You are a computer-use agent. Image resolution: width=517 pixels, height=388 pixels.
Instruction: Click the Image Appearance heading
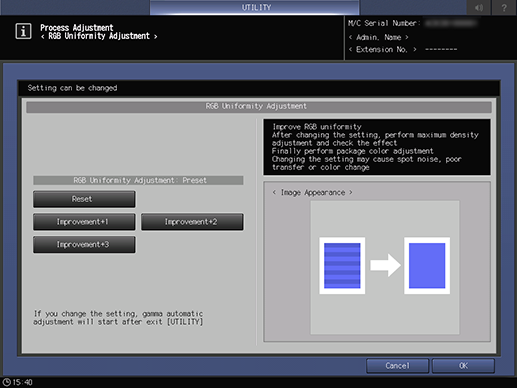313,193
